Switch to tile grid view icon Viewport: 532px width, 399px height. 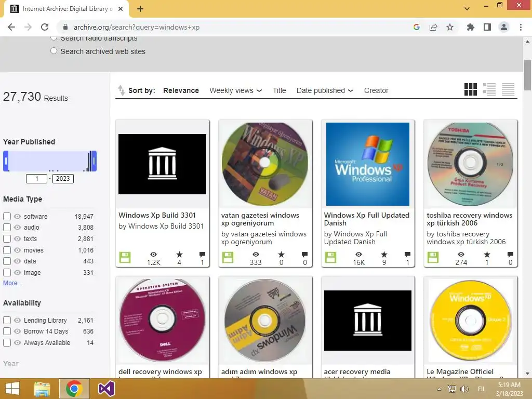tap(470, 89)
